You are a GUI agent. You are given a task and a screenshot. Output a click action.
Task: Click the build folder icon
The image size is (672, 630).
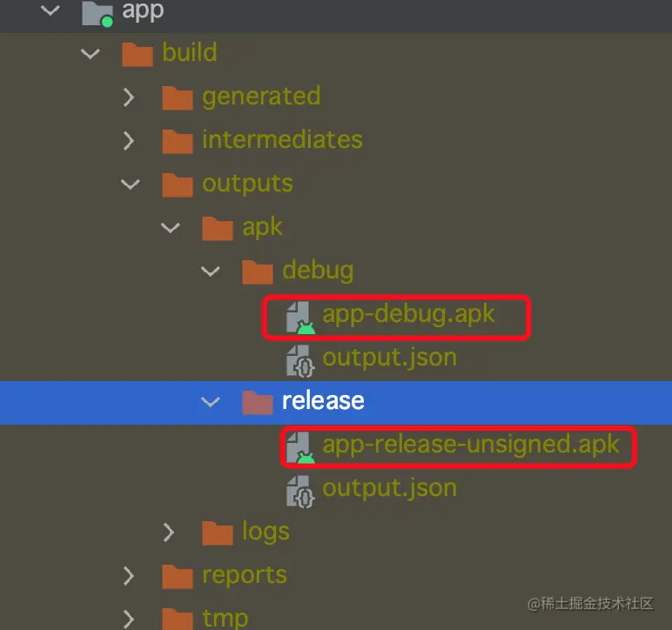tap(138, 53)
